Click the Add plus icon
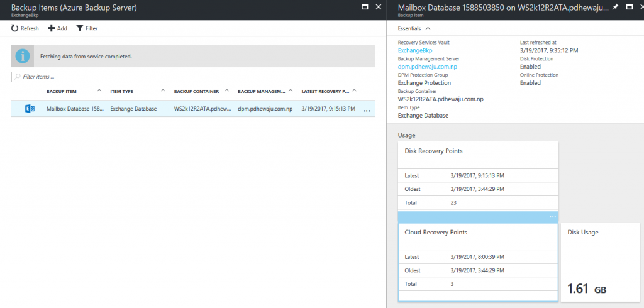The width and height of the screenshot is (644, 308). click(x=52, y=28)
